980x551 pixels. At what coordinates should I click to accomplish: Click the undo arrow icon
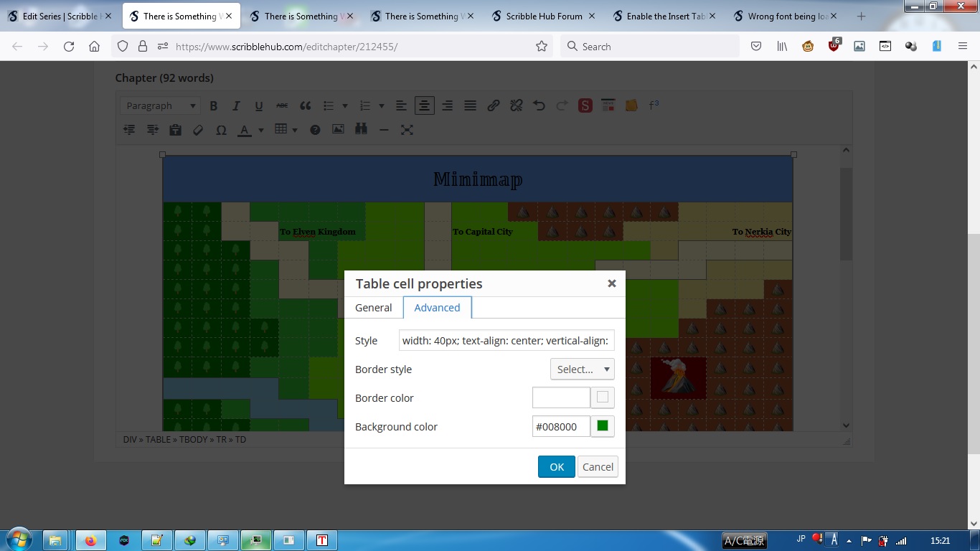540,106
